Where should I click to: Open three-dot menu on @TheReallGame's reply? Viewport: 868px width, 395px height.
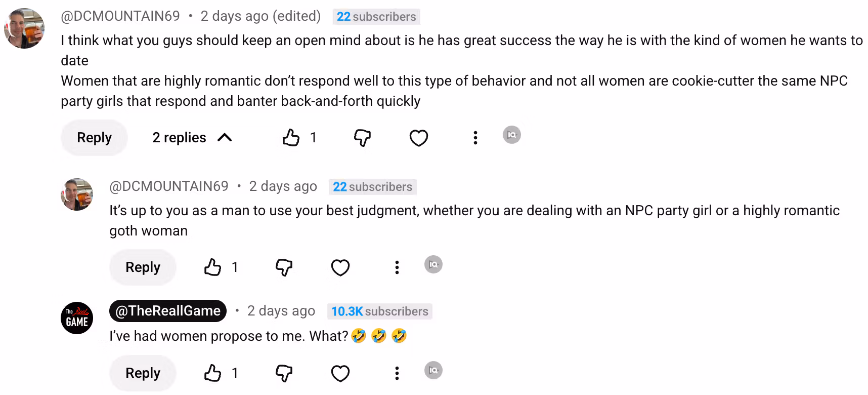pyautogui.click(x=397, y=373)
